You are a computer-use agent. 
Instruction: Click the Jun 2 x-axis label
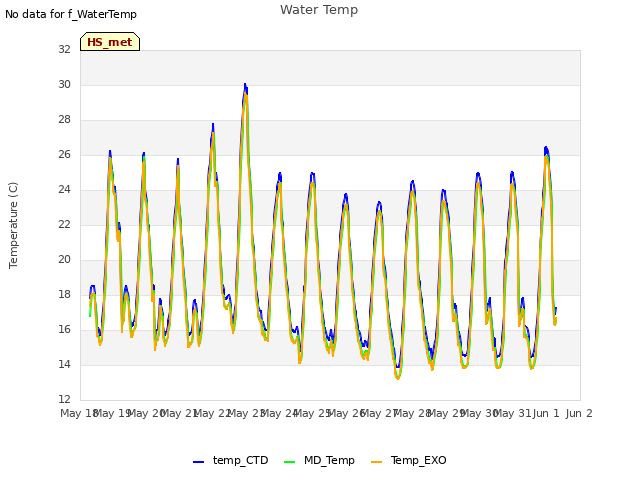pos(579,413)
